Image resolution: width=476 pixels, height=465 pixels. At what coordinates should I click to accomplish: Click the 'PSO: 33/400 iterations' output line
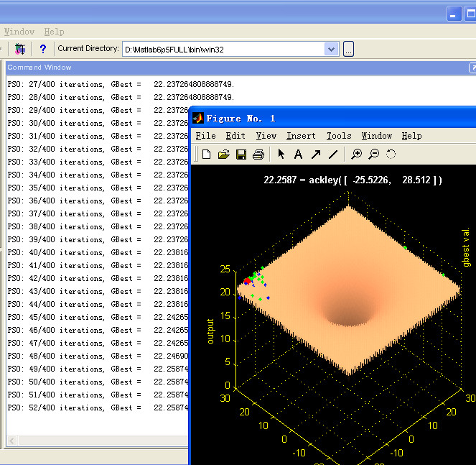[x=98, y=162]
